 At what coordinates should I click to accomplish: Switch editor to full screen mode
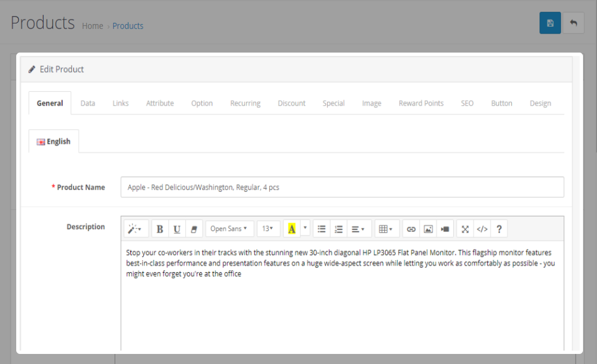(465, 229)
